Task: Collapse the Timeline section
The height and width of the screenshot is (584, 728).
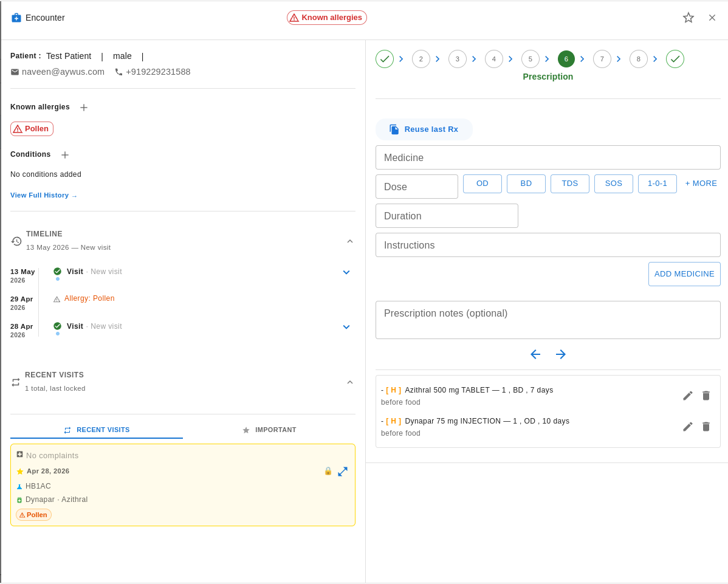Action: tap(350, 241)
